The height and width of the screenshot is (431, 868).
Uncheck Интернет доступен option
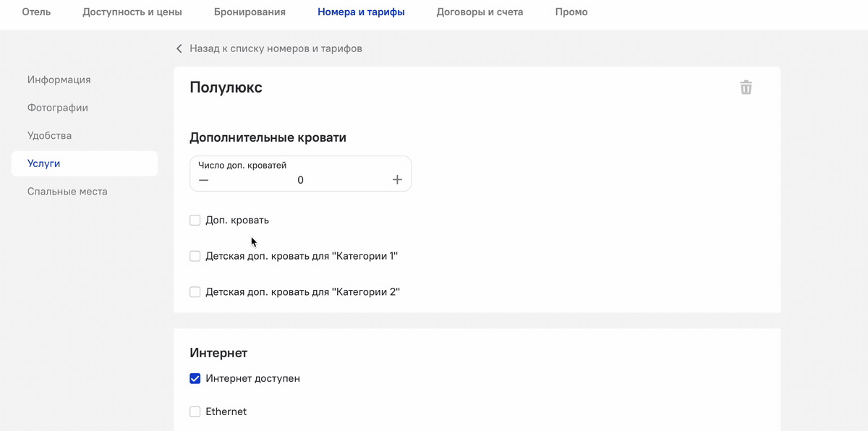pos(195,378)
